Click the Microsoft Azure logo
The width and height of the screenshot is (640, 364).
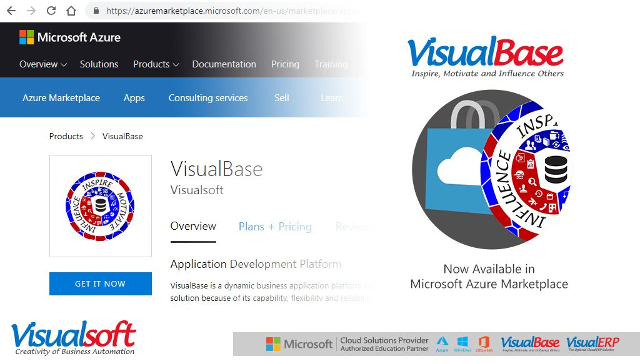70,37
